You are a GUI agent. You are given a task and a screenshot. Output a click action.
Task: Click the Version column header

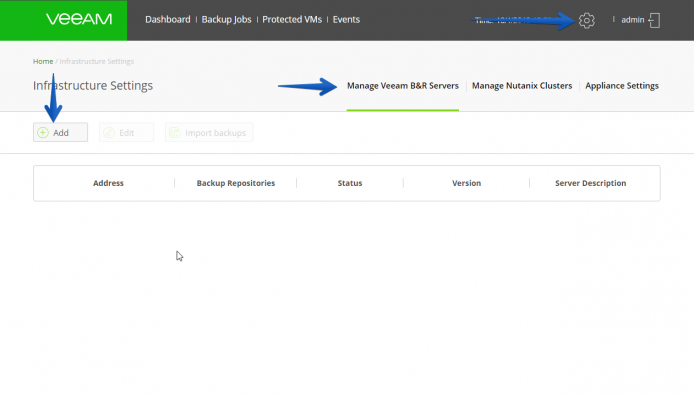click(466, 183)
